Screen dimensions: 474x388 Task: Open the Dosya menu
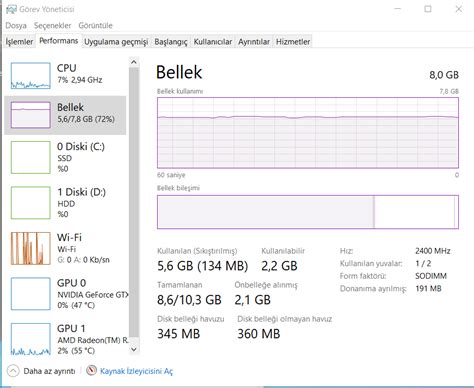point(16,25)
